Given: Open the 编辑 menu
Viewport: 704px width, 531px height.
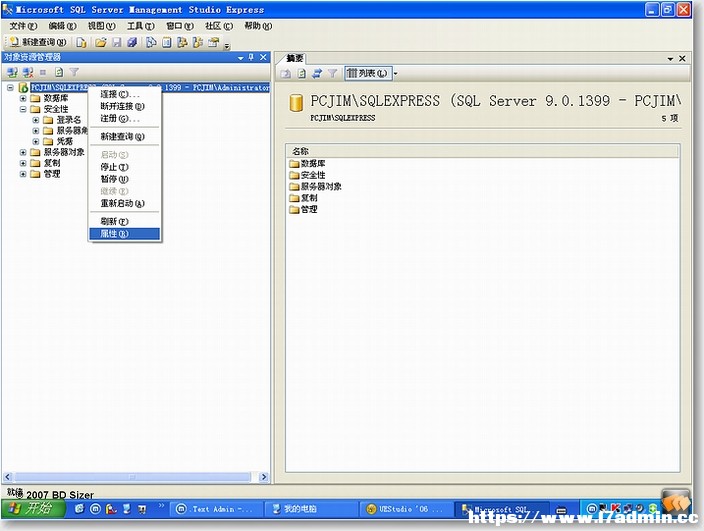Looking at the screenshot, I should pos(62,26).
